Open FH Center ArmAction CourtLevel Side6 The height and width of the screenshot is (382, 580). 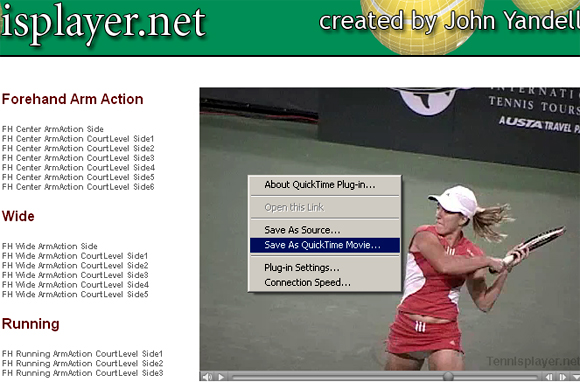[78, 187]
